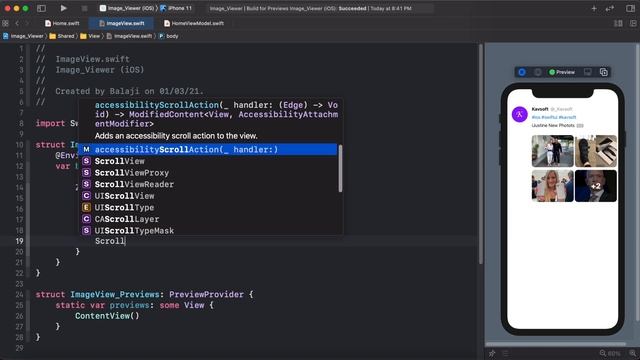Toggle the navigator sidebar
640x360 pixels.
point(41,8)
